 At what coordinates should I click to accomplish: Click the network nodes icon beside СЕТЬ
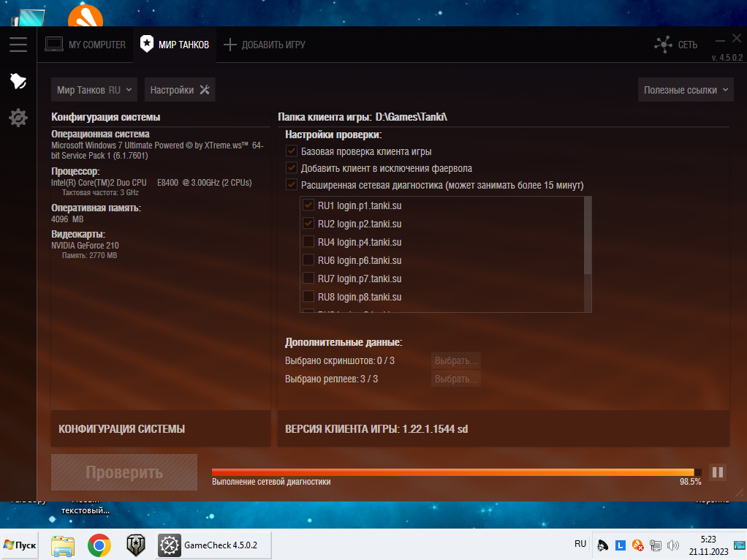pos(663,45)
